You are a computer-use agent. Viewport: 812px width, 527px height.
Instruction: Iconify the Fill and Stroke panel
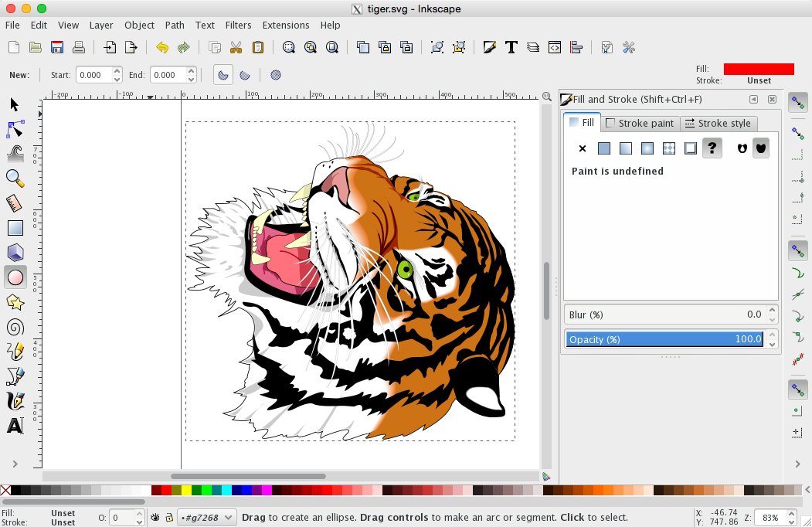coord(753,99)
